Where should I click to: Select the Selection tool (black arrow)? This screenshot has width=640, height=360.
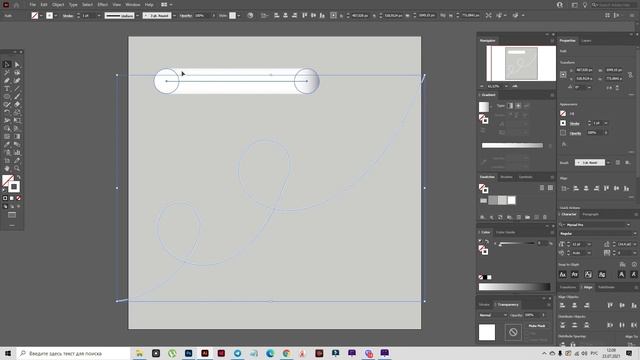coord(7,64)
